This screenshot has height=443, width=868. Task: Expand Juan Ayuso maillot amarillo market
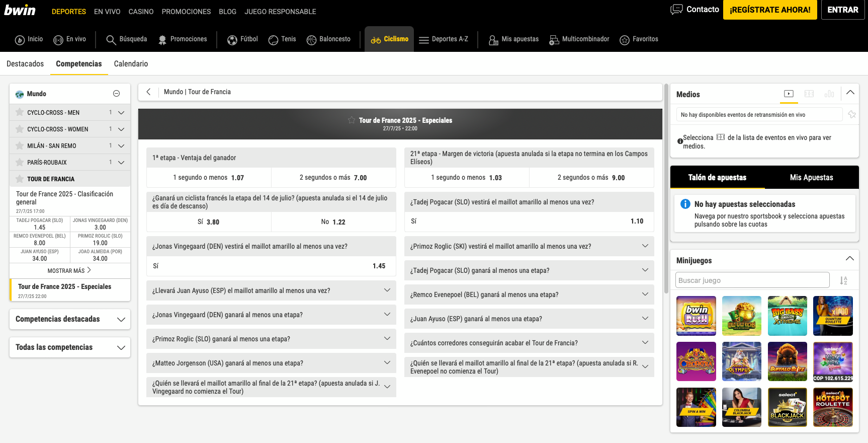(x=271, y=290)
